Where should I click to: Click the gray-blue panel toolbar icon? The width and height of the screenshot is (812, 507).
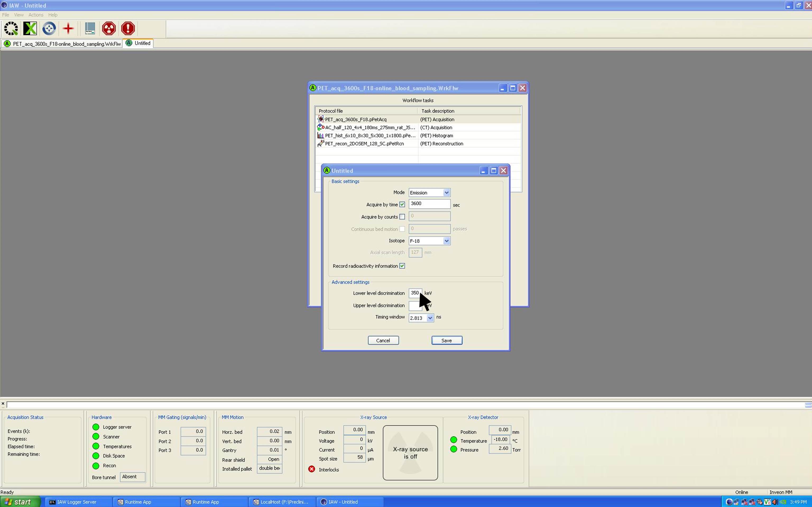tap(90, 29)
